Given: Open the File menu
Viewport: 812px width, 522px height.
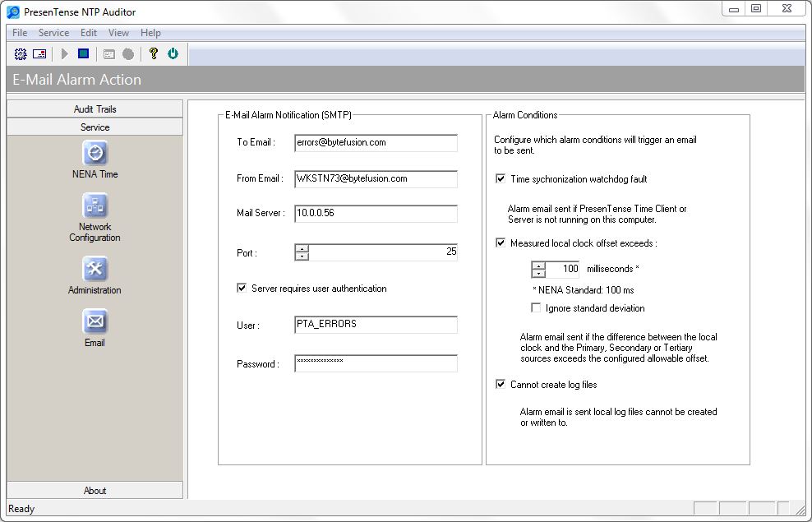Looking at the screenshot, I should coord(20,33).
